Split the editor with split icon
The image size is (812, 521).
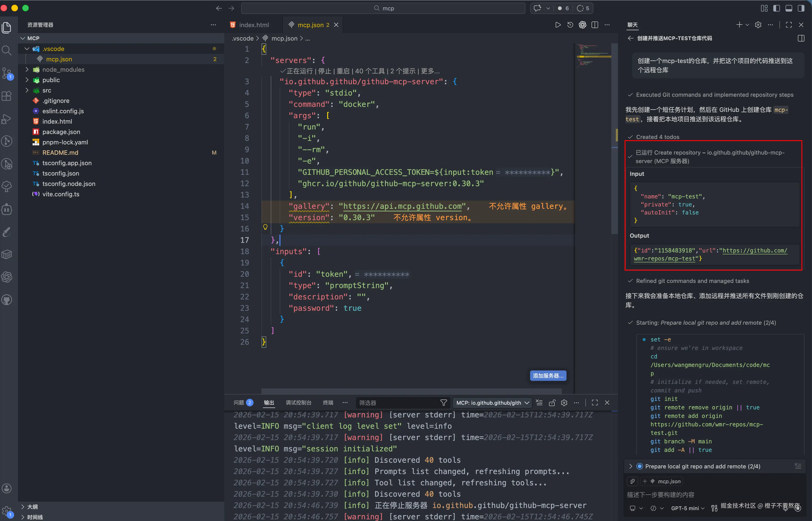click(595, 25)
